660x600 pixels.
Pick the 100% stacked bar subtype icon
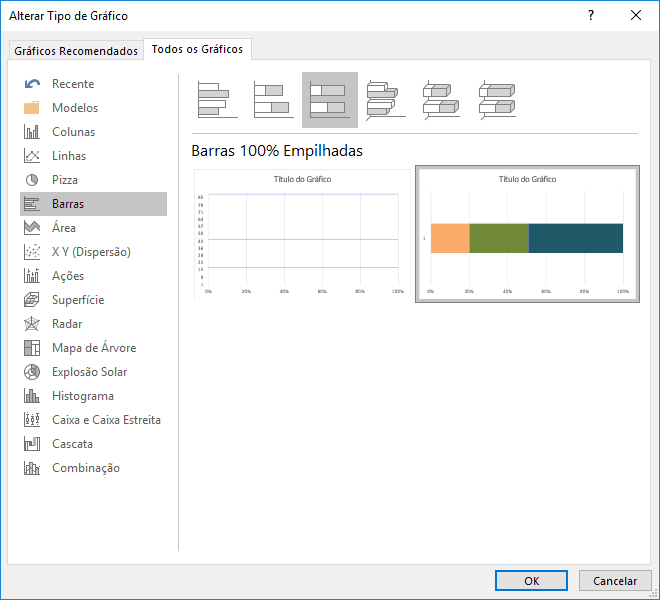(330, 100)
